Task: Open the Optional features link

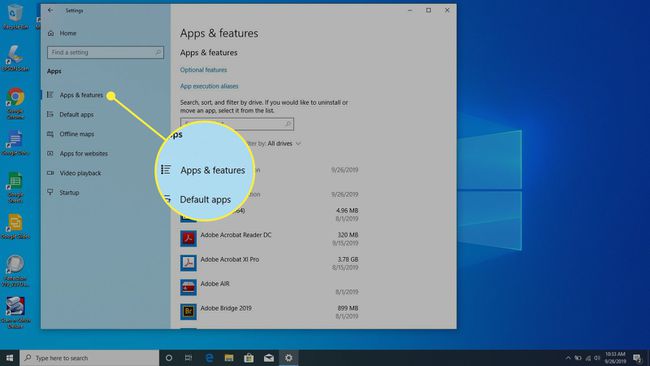Action: click(x=204, y=70)
